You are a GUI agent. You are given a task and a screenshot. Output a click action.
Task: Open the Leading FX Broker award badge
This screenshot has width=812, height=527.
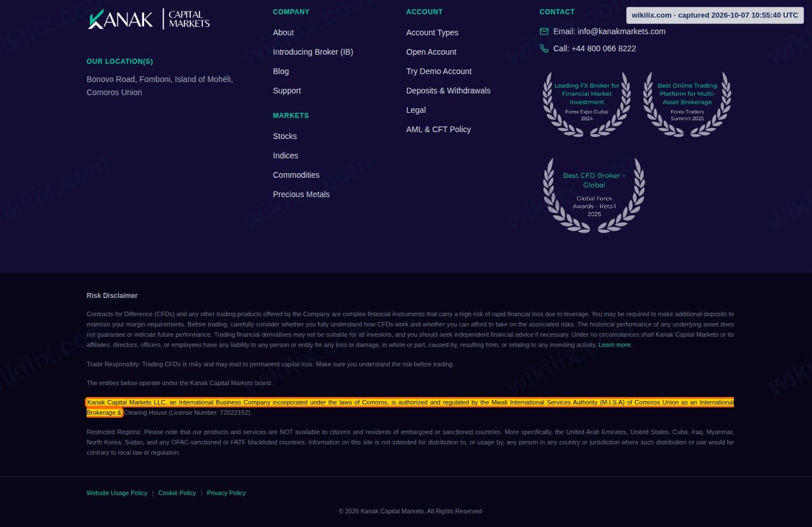click(x=587, y=104)
